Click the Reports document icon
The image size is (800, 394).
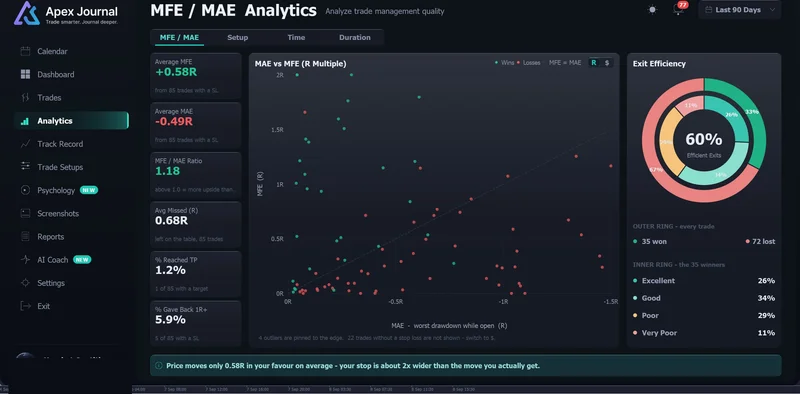pos(25,237)
